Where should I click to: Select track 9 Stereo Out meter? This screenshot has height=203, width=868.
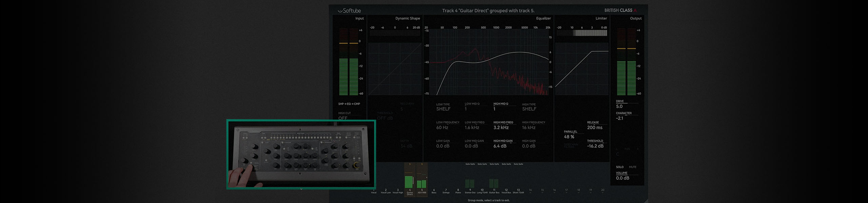[x=470, y=183]
